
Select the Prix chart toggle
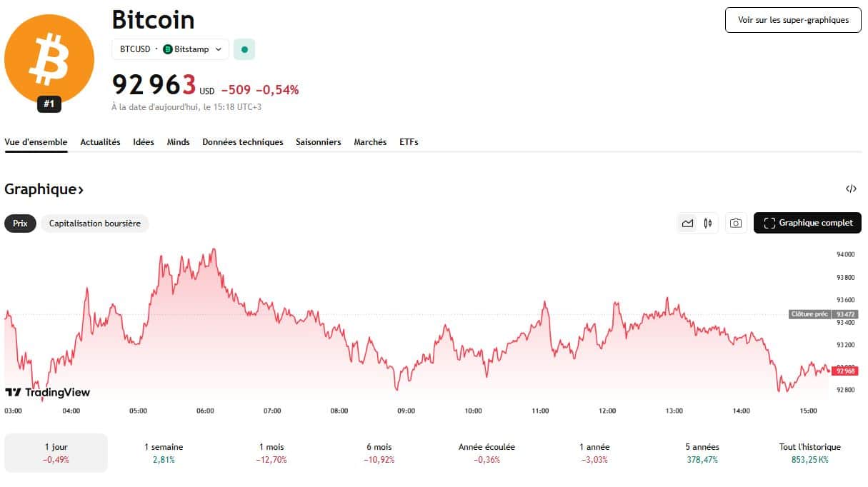(x=20, y=224)
